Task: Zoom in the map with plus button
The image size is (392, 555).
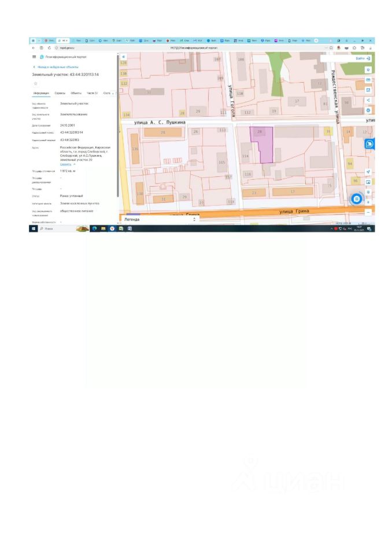Action: (368, 202)
